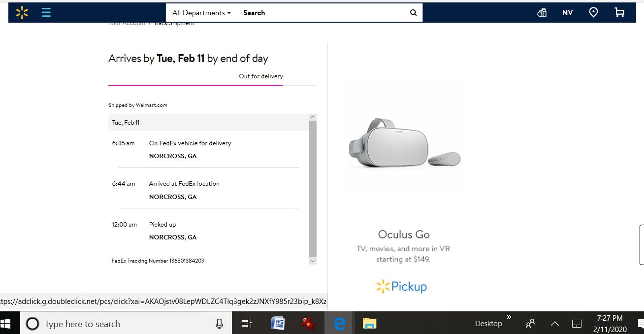Viewport: 644px width, 334px height.
Task: Launch Microsoft Word from the taskbar
Action: coord(278,324)
